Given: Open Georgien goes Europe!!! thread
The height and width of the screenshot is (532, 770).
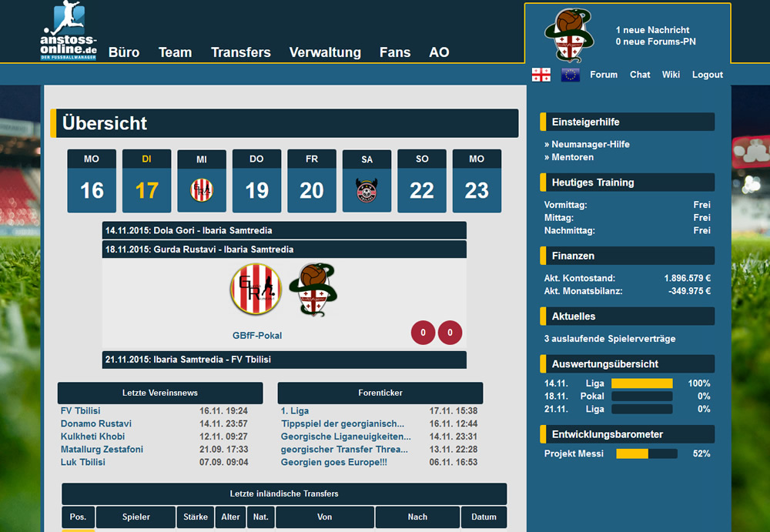Looking at the screenshot, I should pyautogui.click(x=334, y=462).
